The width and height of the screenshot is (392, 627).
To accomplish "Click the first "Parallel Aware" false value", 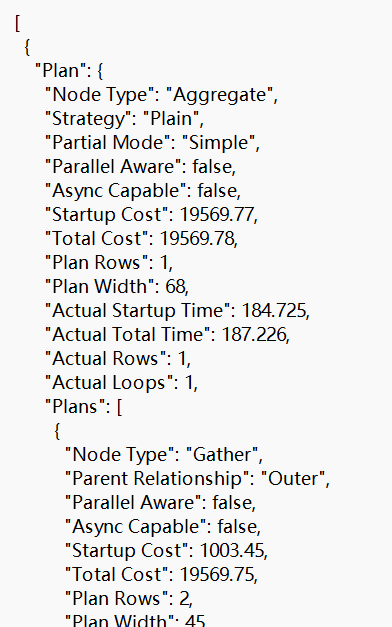I will point(212,167).
